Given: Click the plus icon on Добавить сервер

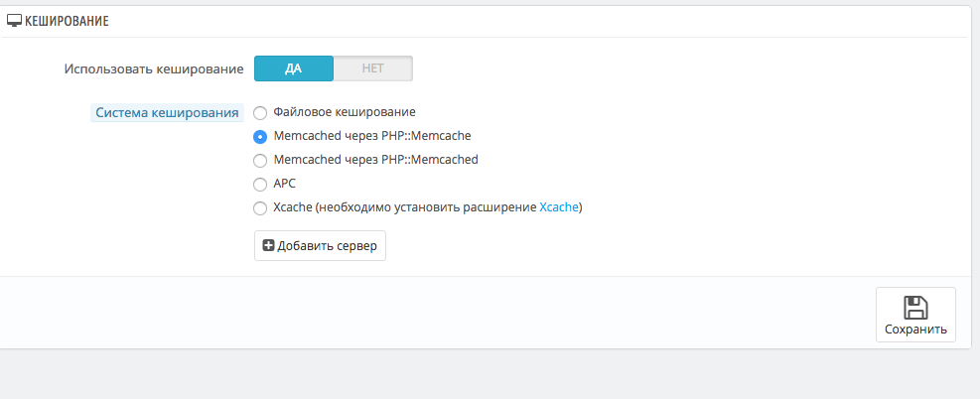Looking at the screenshot, I should [x=268, y=246].
